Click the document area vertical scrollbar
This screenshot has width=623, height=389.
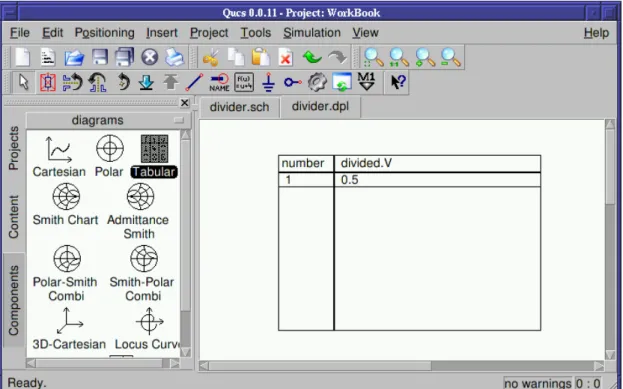(610, 239)
